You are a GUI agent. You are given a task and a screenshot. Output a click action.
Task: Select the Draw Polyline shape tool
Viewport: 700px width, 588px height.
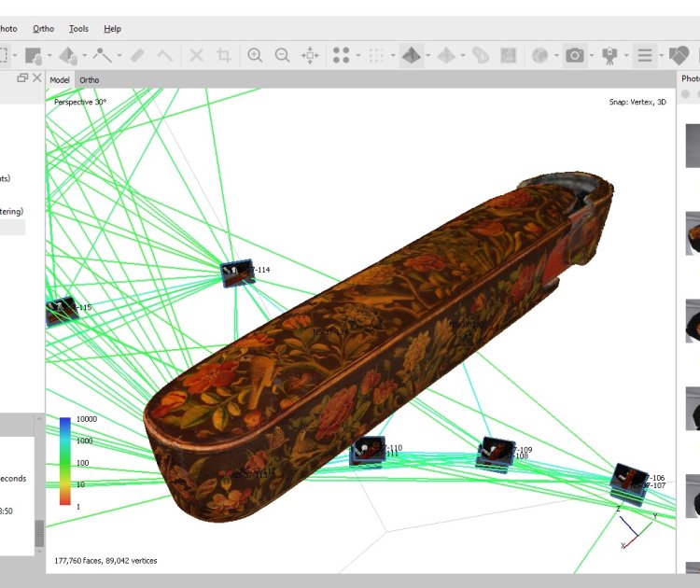tap(103, 55)
